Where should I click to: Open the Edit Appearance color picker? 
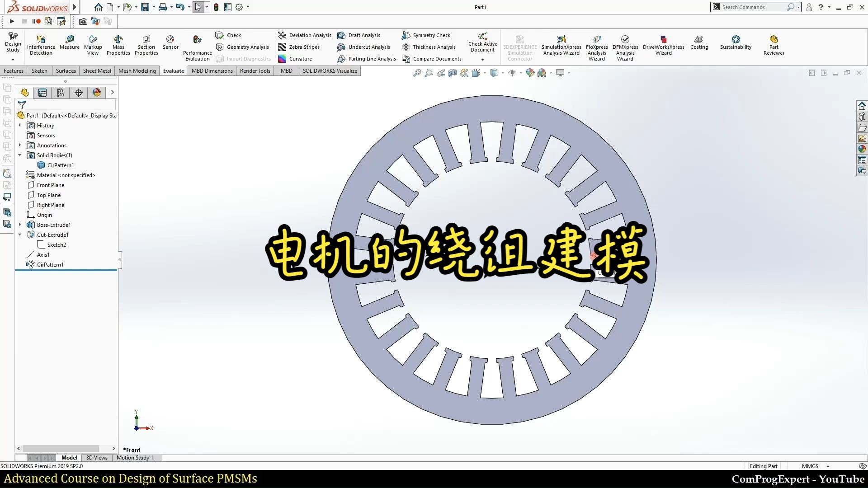(x=530, y=73)
